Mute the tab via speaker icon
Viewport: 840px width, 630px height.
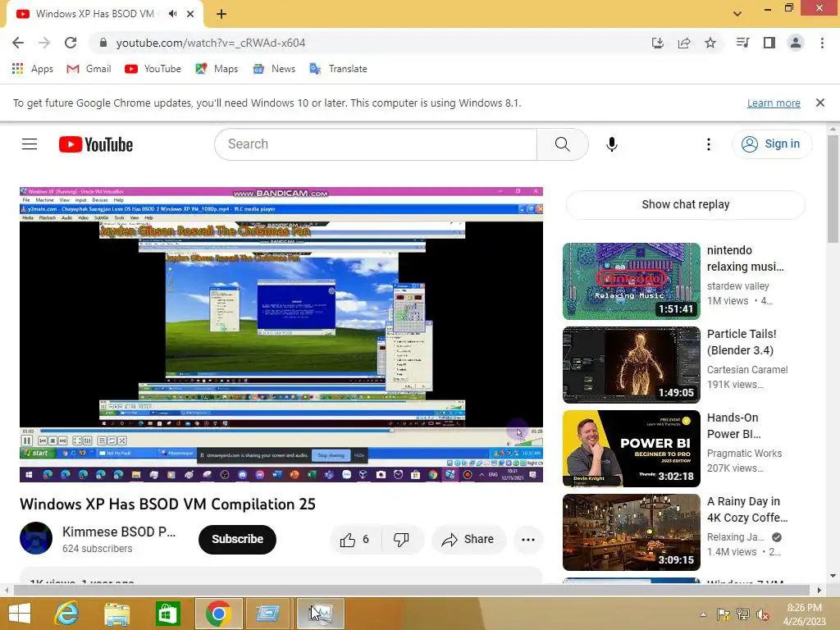click(x=172, y=14)
